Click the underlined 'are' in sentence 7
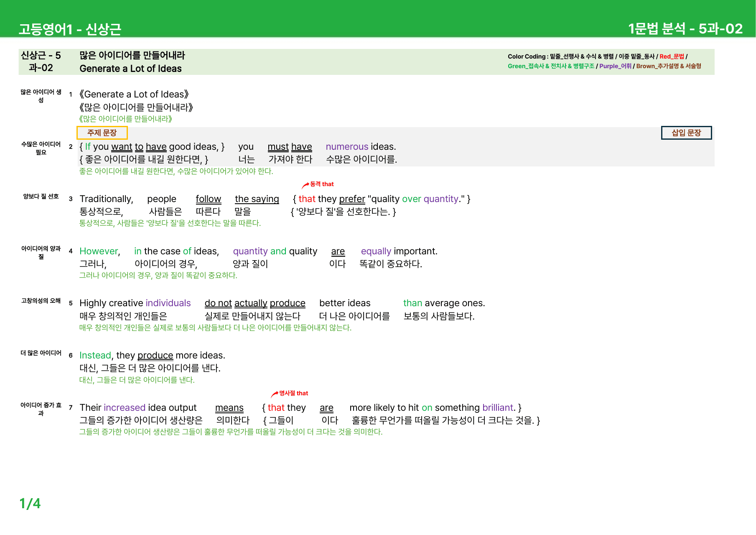The image size is (756, 535). click(x=326, y=407)
